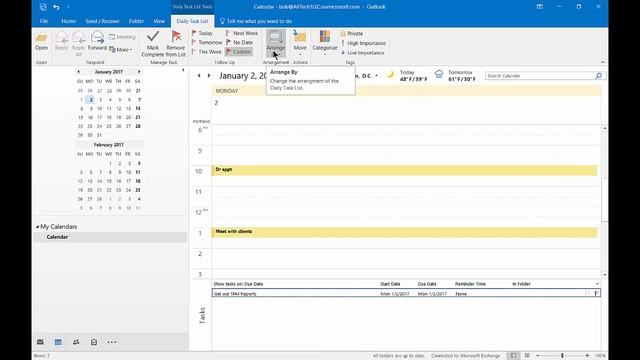Select the Calendar folder

[x=57, y=237]
